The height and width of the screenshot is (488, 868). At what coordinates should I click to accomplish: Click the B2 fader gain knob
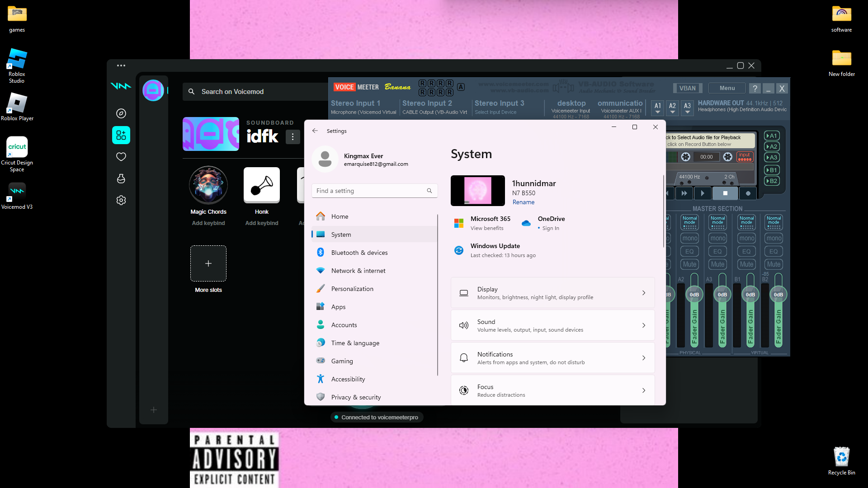coord(778,295)
